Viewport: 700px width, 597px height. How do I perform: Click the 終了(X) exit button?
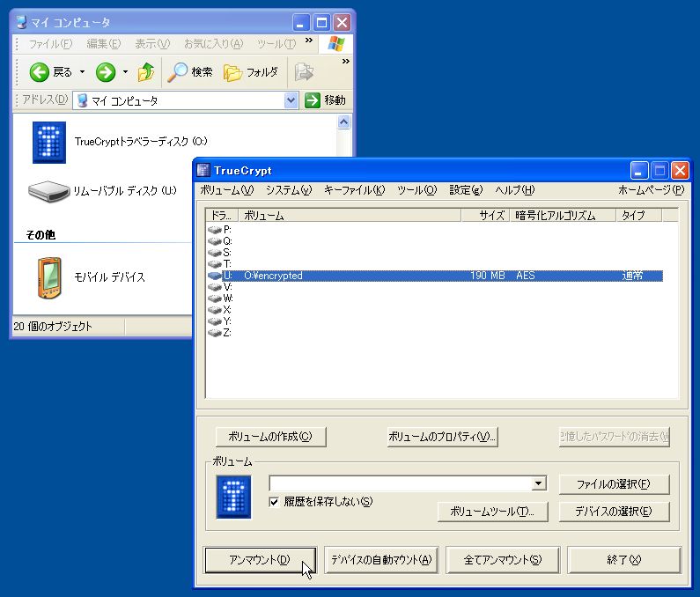624,559
